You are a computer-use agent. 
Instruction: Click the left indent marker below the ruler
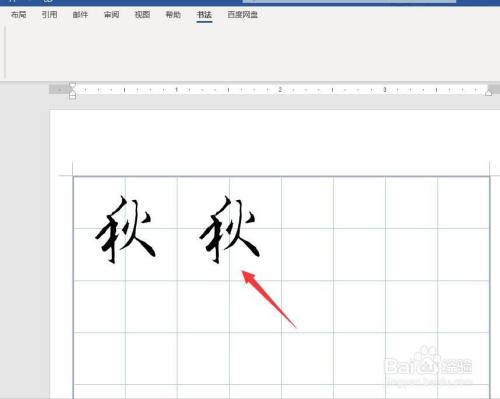pyautogui.click(x=72, y=96)
